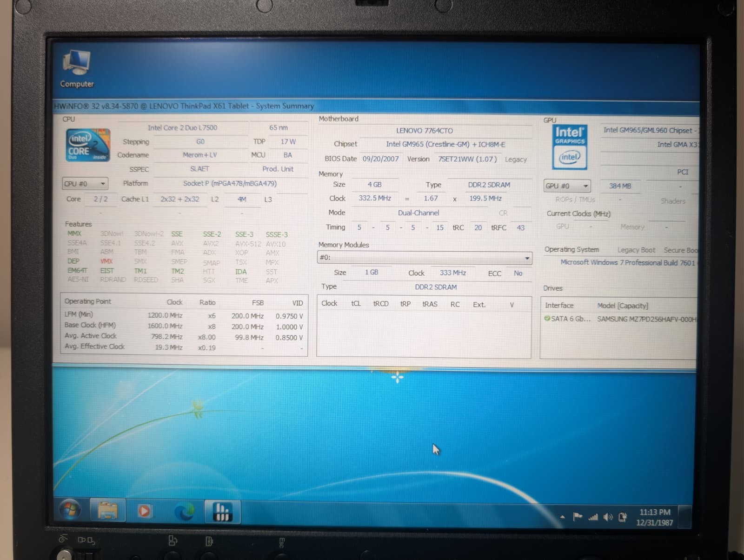Viewport: 744px width, 560px height.
Task: Open the GPU #0 selector dropdown
Action: 567,186
